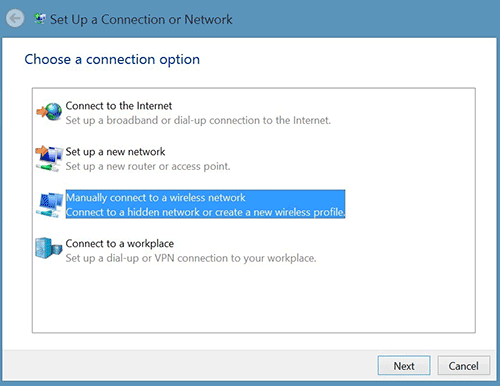
Task: Click the Choose a connection option heading
Action: [112, 60]
